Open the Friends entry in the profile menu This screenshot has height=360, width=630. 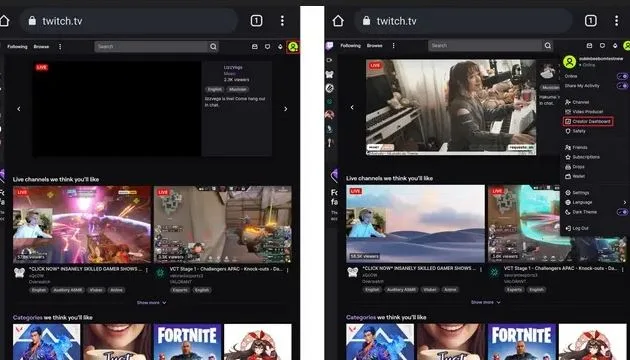576,147
